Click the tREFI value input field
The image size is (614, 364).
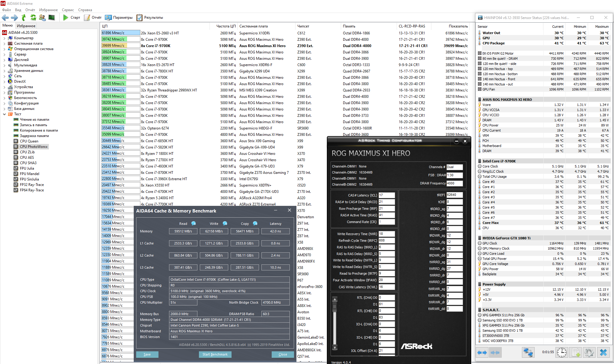[454, 195]
